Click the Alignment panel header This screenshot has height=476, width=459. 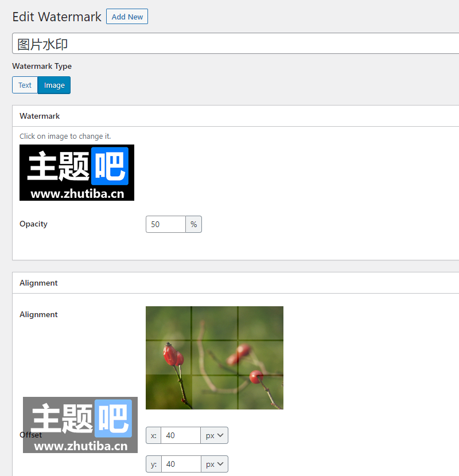click(235, 283)
